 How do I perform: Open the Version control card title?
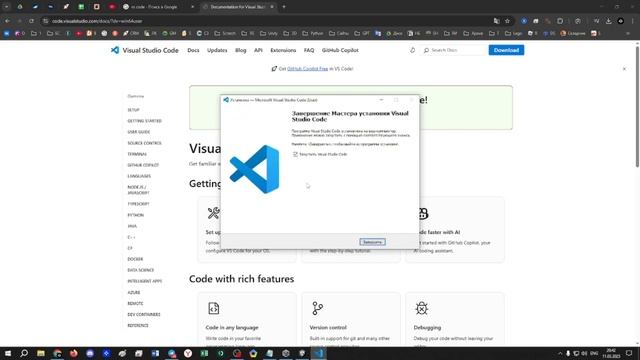pos(328,327)
